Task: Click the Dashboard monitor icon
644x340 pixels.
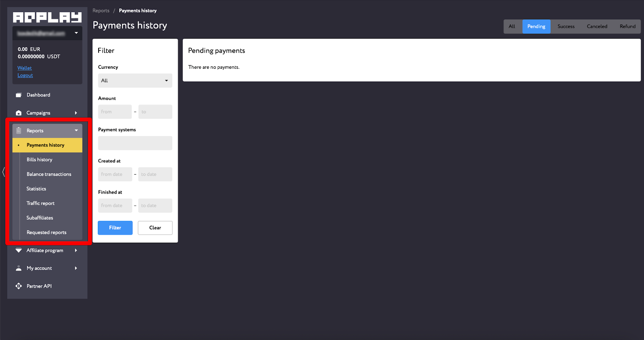Action: coord(19,95)
